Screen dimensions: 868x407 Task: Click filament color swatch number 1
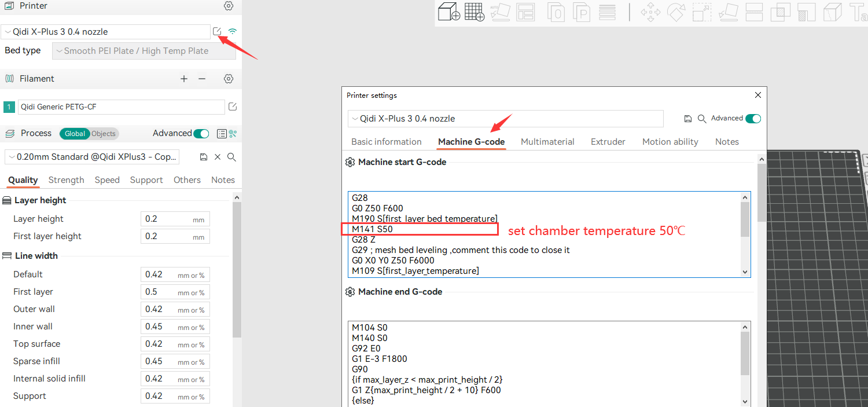[9, 107]
